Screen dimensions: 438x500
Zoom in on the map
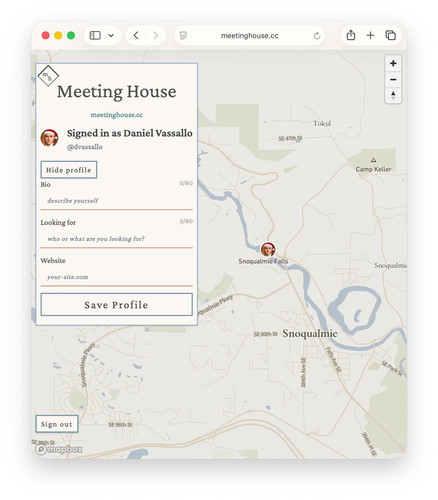tap(393, 63)
